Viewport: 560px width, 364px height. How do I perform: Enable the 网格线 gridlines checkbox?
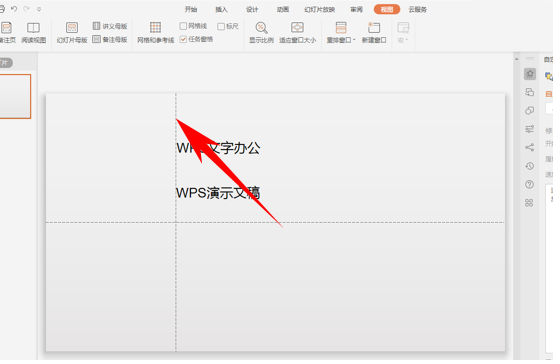(183, 26)
